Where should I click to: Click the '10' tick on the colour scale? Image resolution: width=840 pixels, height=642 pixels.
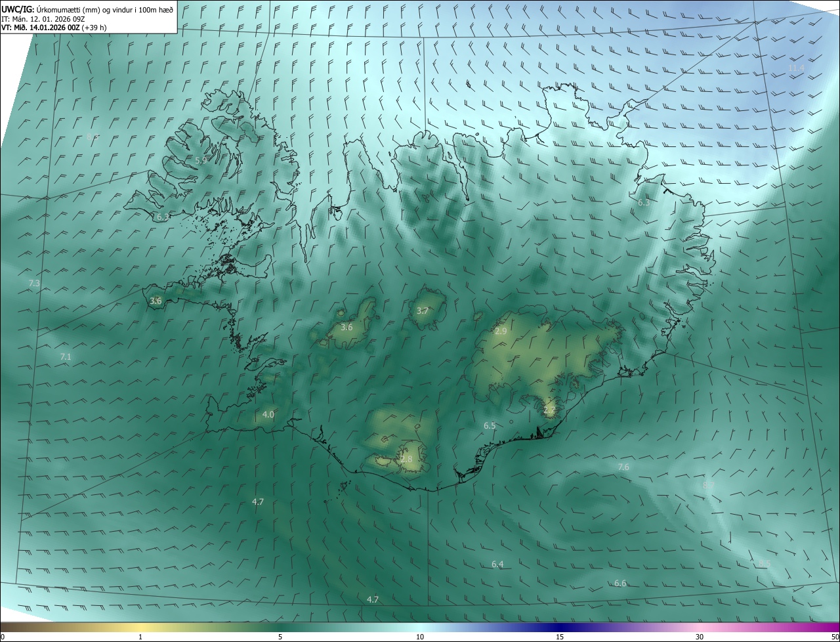(420, 637)
